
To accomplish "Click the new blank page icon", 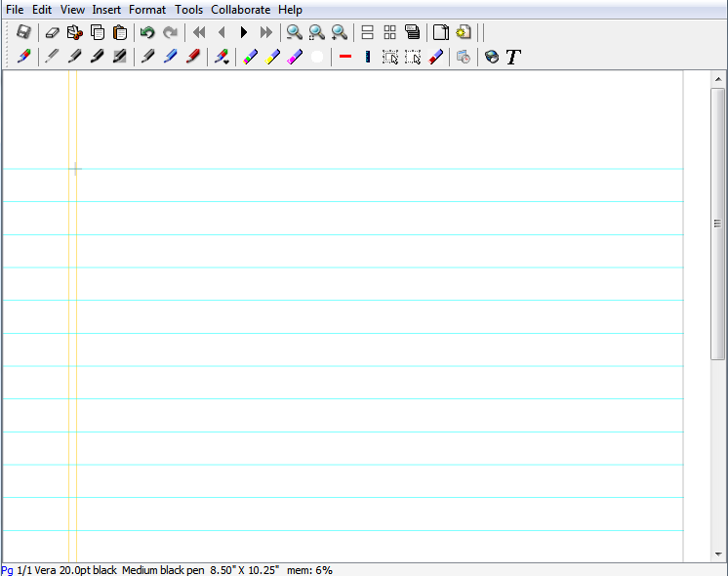I will [x=441, y=32].
